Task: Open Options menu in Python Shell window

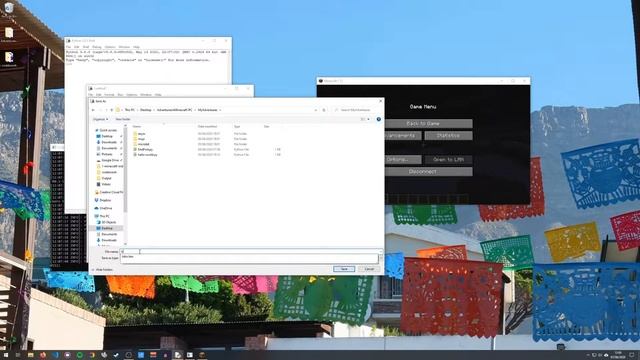Action: coord(110,47)
